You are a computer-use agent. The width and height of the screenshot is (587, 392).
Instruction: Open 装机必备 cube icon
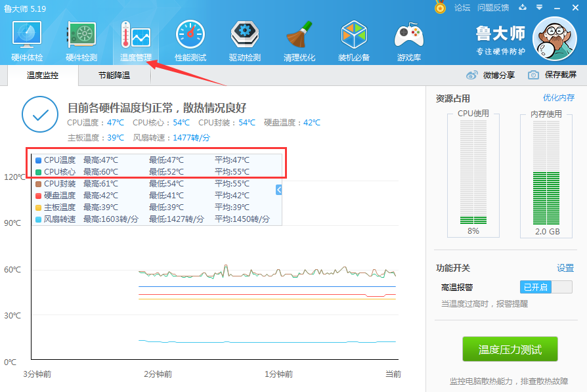[x=354, y=34]
